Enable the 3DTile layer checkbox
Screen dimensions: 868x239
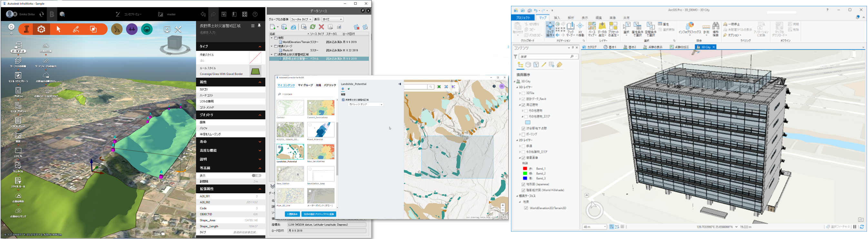tap(524, 93)
